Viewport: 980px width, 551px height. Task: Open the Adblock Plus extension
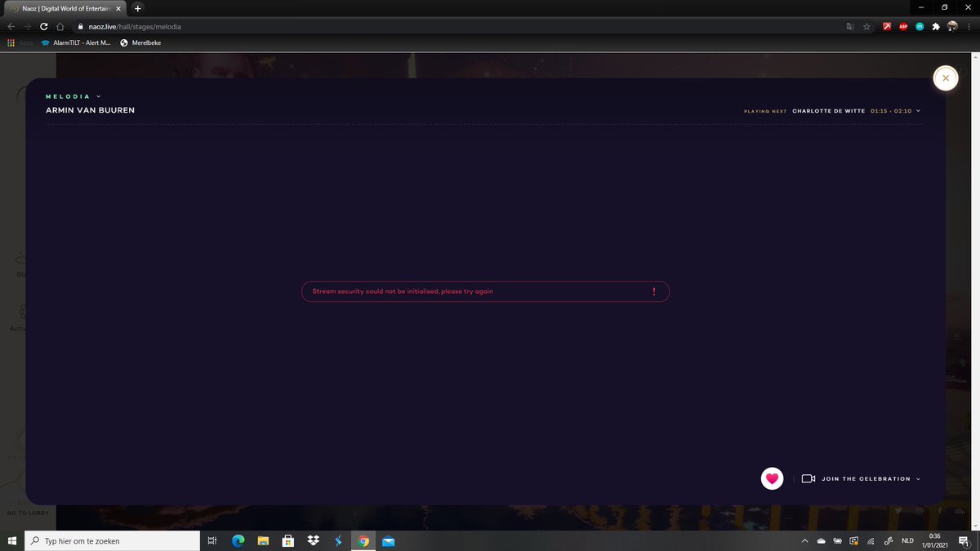(903, 26)
